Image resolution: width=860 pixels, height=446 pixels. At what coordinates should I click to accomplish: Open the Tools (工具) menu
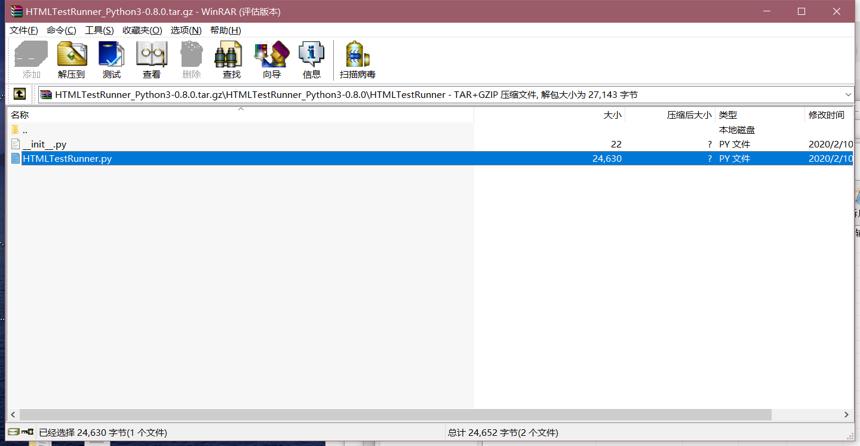click(99, 30)
